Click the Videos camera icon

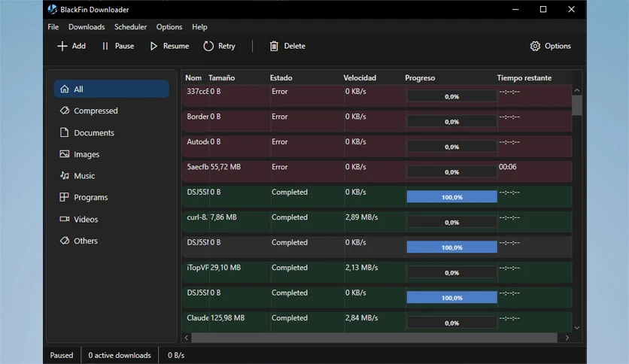click(x=64, y=219)
